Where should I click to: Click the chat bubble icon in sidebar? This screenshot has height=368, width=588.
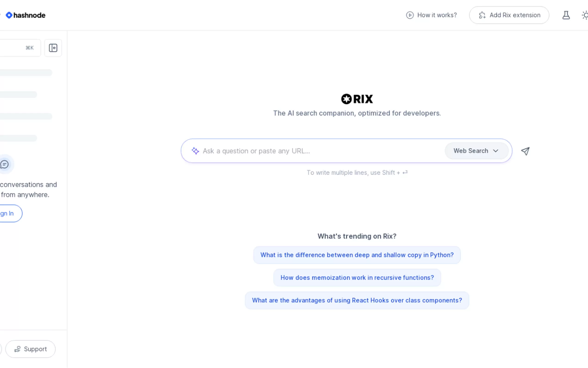5,164
